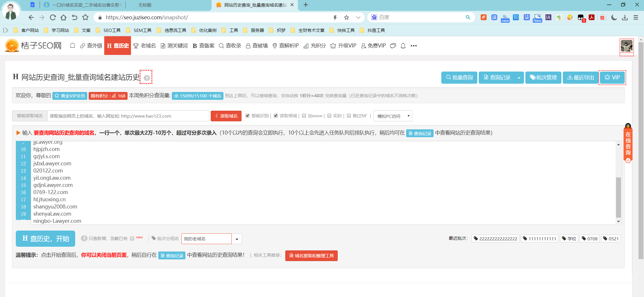Enable the 跳过NF option
The image size is (644, 297).
coord(349,116)
